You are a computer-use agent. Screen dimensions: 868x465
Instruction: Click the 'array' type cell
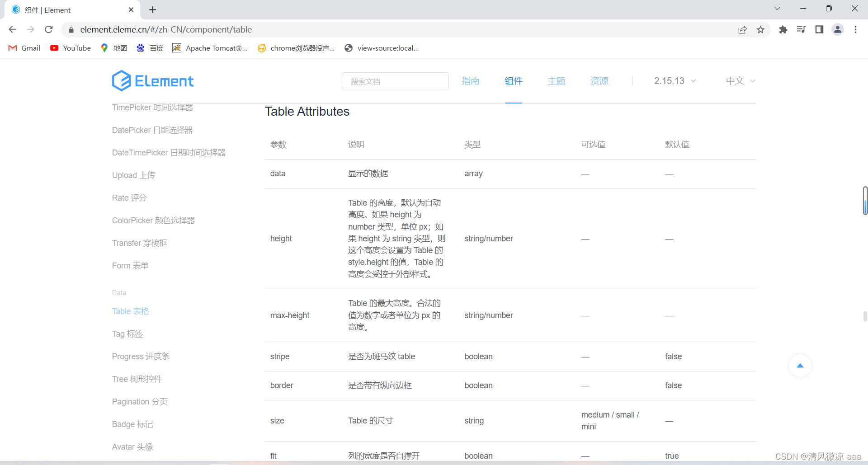[473, 174]
